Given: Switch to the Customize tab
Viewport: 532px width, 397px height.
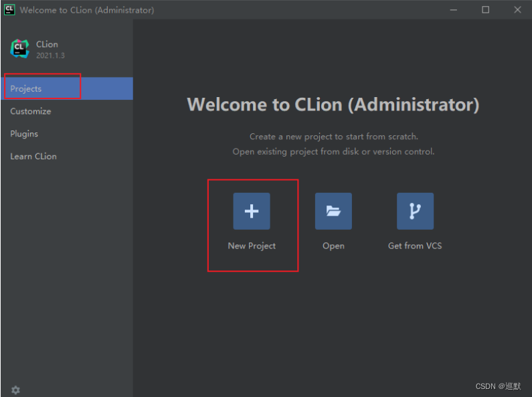Looking at the screenshot, I should click(x=67, y=111).
